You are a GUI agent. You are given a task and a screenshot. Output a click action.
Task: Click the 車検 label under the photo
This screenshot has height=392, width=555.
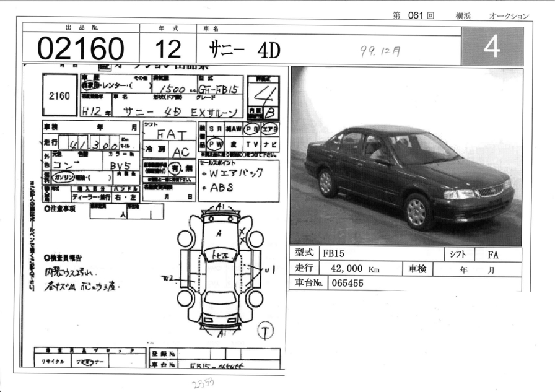pos(417,269)
